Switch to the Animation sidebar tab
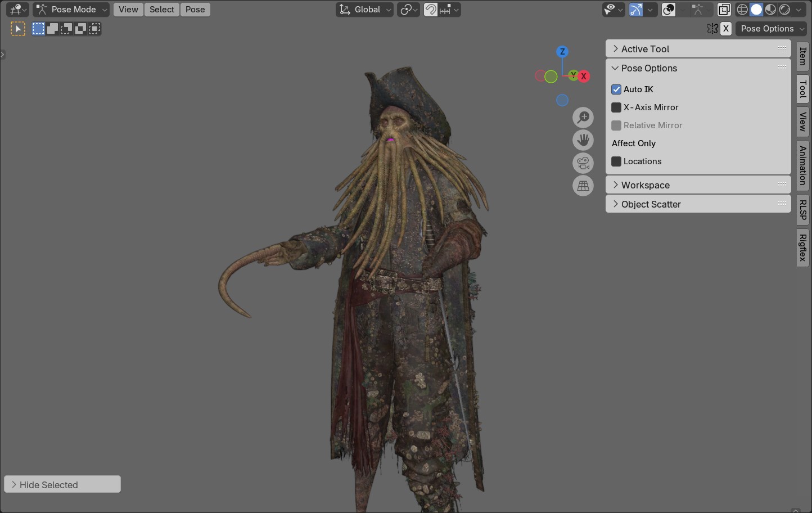This screenshot has height=513, width=812. pos(803,165)
